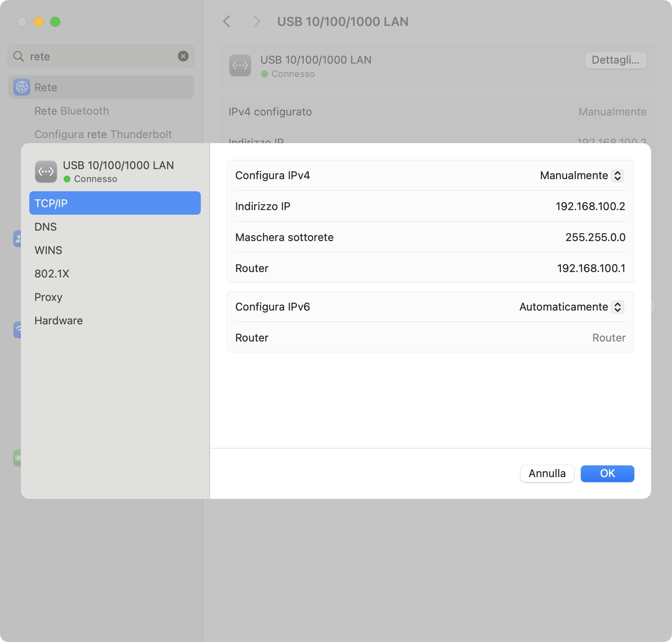Click the IPv6 Router input field
This screenshot has height=642, width=672.
608,338
